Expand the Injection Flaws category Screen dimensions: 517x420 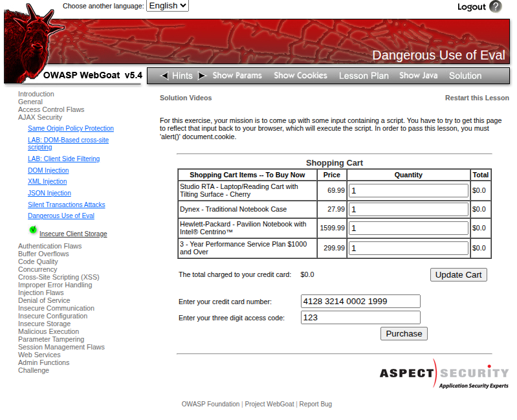41,293
